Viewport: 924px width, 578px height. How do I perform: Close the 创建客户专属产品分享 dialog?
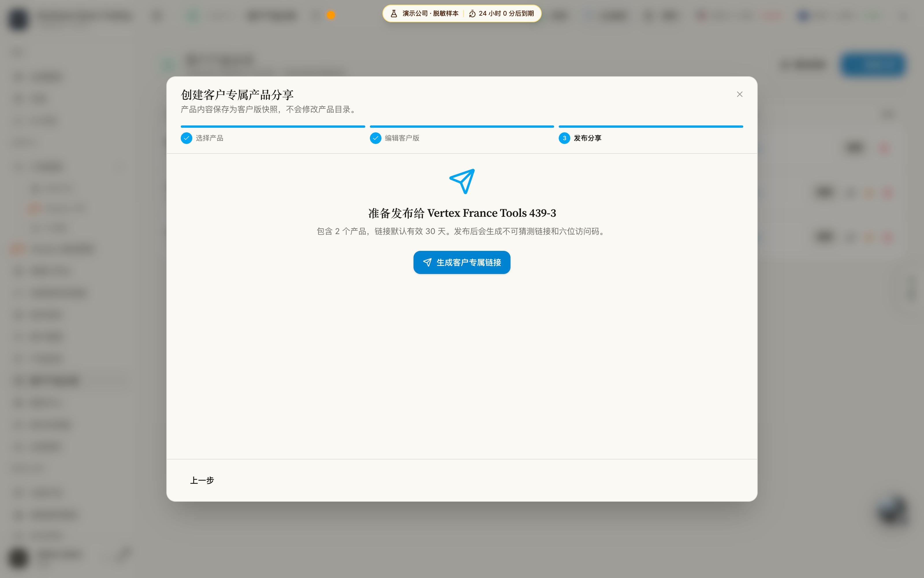pyautogui.click(x=739, y=94)
